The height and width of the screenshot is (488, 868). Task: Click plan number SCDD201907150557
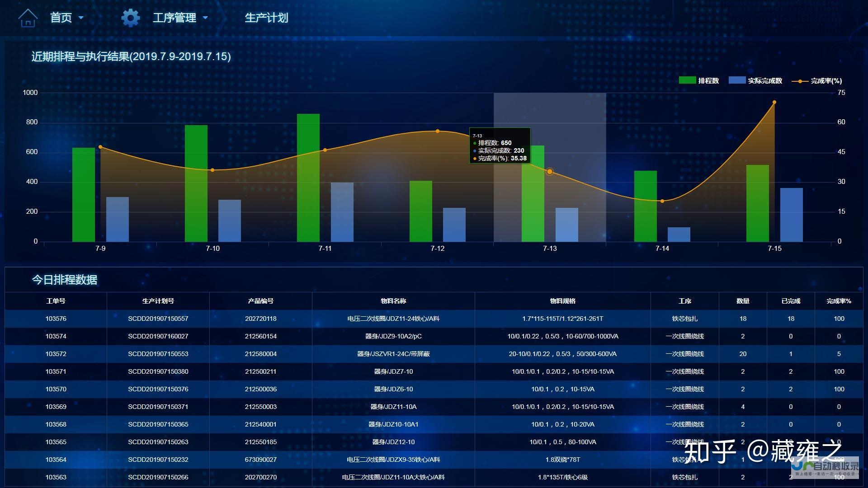click(158, 319)
